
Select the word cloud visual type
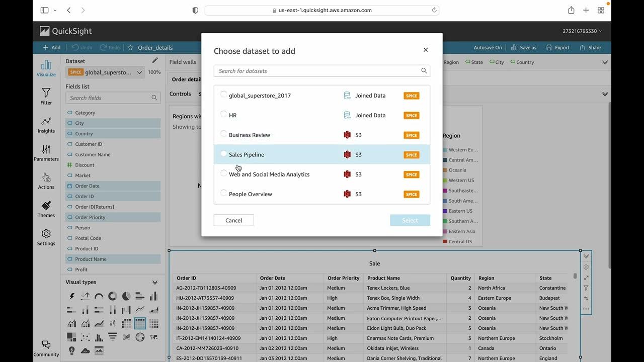85,350
